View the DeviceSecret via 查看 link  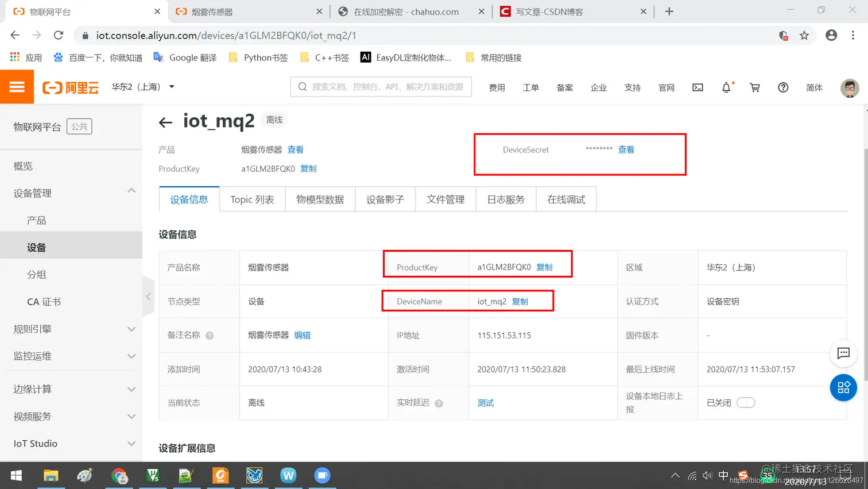tap(626, 149)
